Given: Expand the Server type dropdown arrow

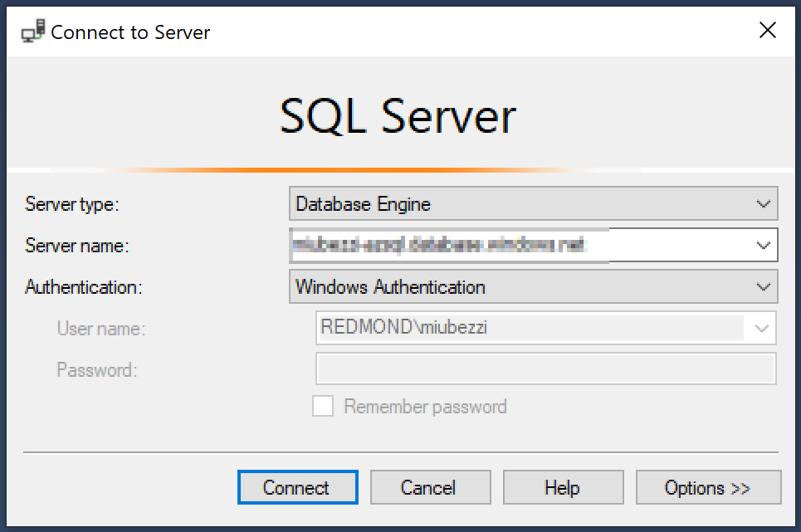Looking at the screenshot, I should click(763, 203).
